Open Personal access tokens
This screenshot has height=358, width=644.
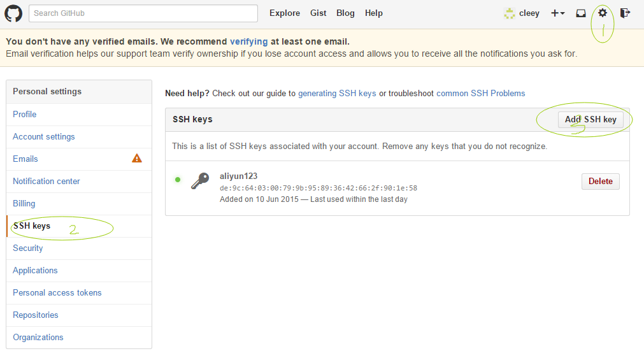coord(79,293)
